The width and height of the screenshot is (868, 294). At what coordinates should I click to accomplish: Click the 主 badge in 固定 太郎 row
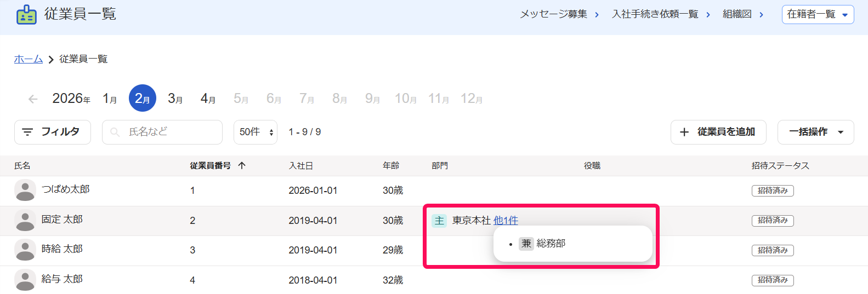[439, 221]
